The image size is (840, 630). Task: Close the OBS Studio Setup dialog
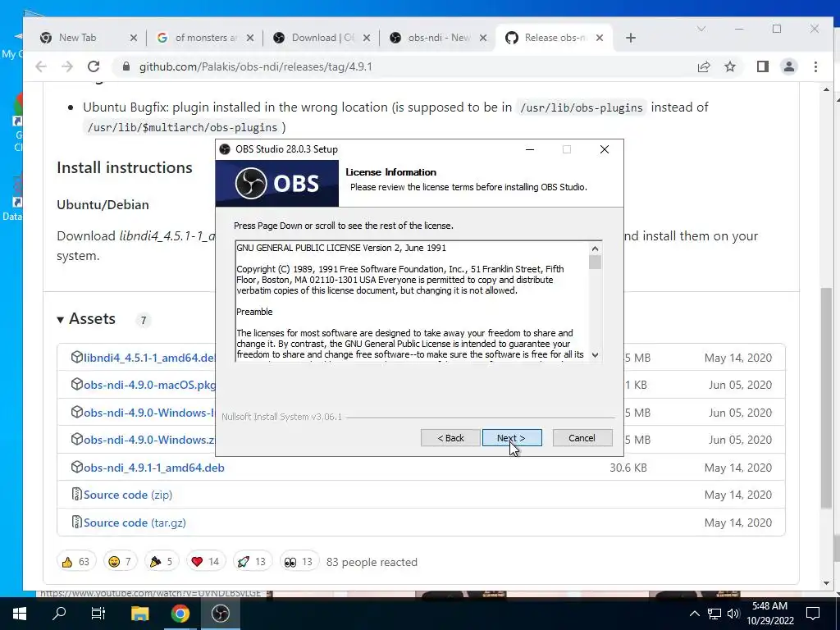[605, 149]
